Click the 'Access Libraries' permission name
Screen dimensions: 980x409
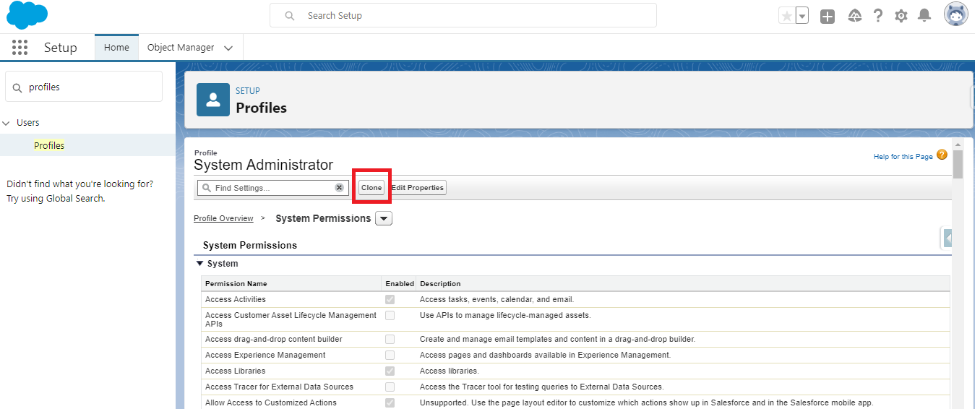pos(235,371)
